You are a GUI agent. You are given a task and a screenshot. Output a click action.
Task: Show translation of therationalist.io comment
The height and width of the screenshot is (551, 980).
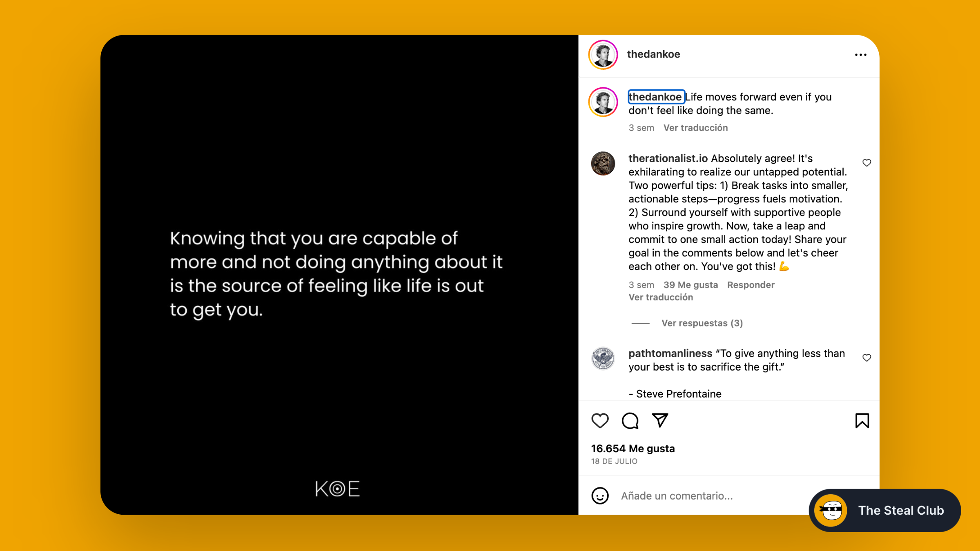660,297
